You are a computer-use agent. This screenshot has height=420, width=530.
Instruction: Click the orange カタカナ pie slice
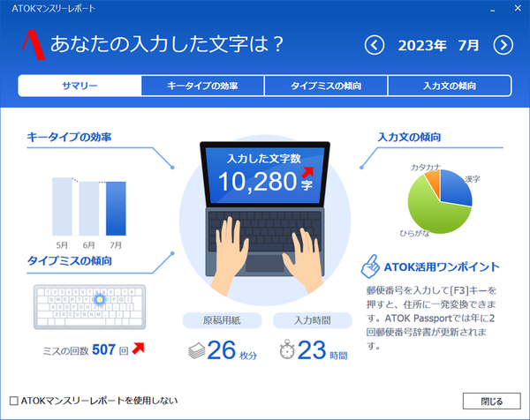[x=434, y=181]
